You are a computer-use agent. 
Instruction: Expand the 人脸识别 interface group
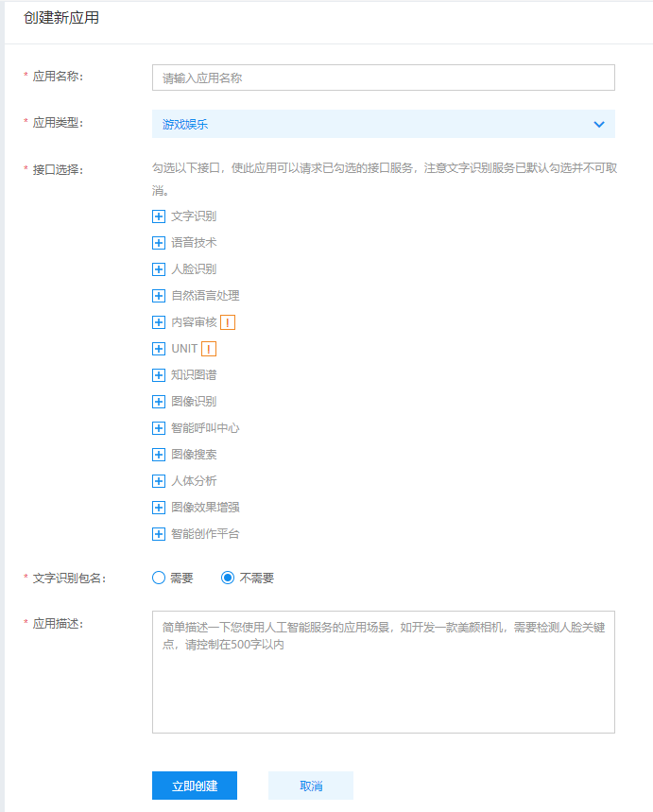[x=159, y=269]
